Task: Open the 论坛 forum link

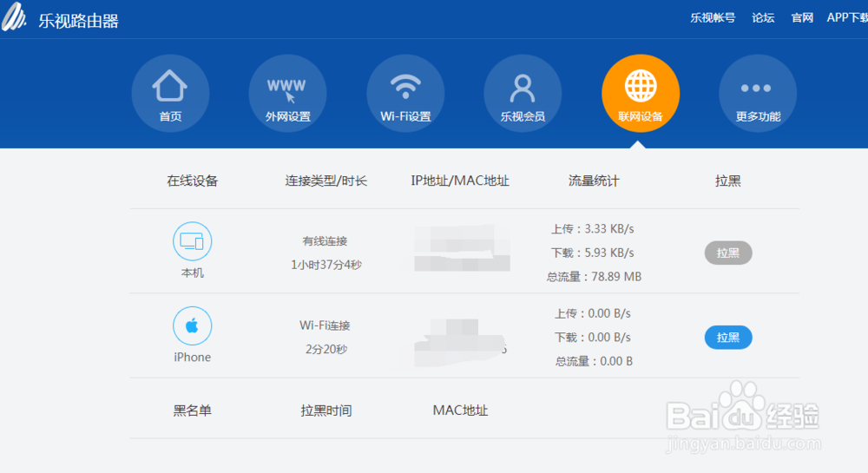Action: pos(763,17)
